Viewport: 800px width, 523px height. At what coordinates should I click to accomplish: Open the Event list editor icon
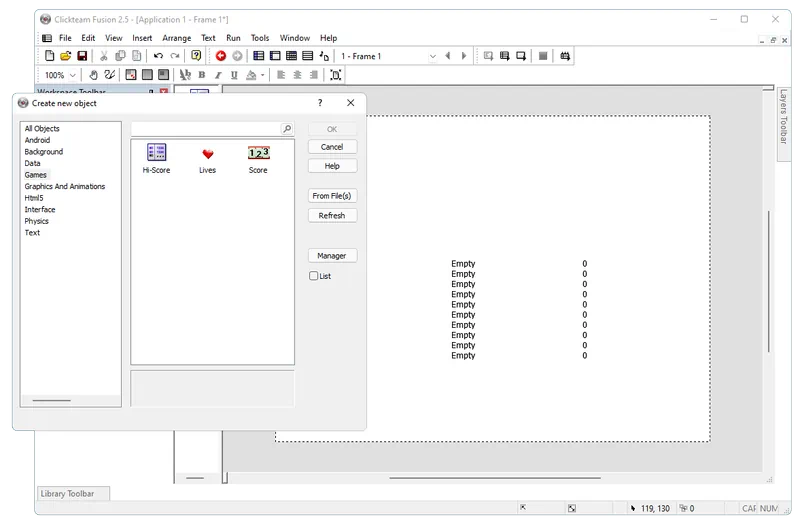click(308, 56)
